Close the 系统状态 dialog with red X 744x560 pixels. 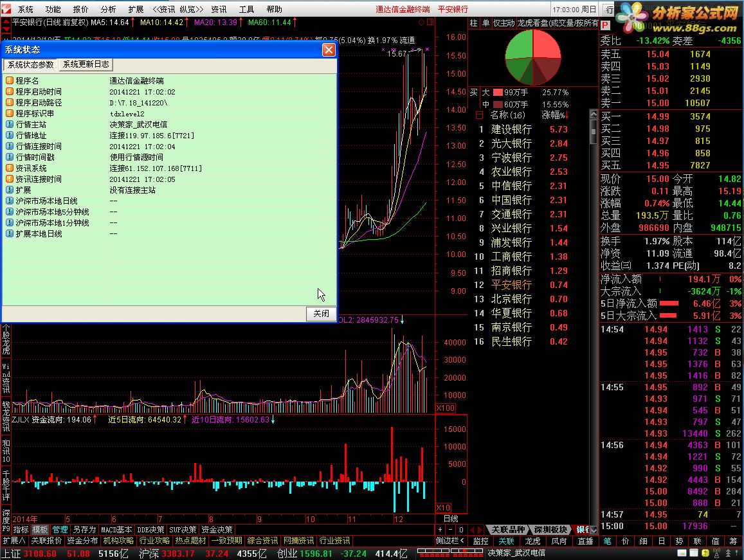tap(329, 50)
